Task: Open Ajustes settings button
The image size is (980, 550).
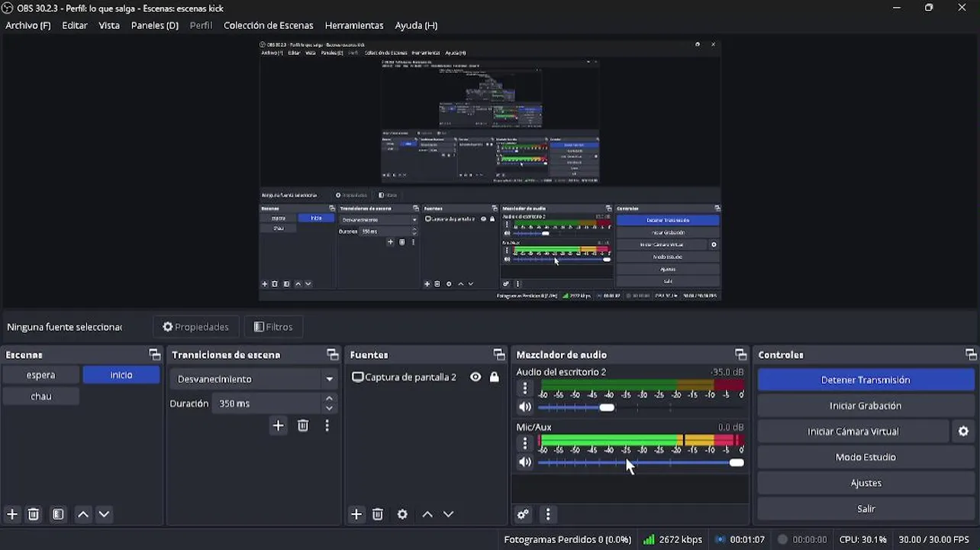Action: pyautogui.click(x=866, y=483)
